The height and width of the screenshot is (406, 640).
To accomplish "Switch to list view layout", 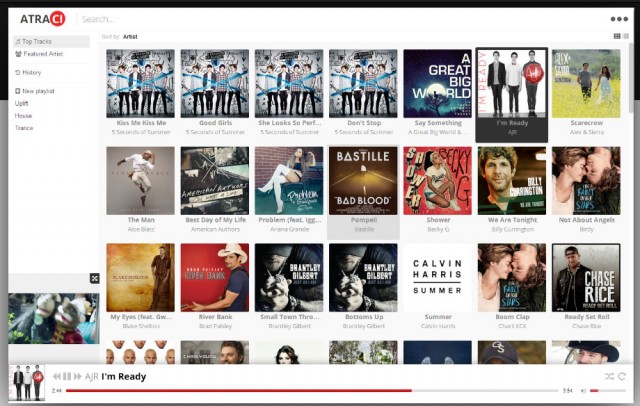I will point(626,36).
